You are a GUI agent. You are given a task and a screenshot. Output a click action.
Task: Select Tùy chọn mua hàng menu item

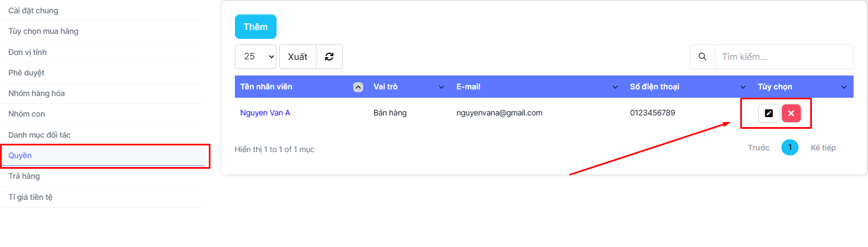point(43,31)
